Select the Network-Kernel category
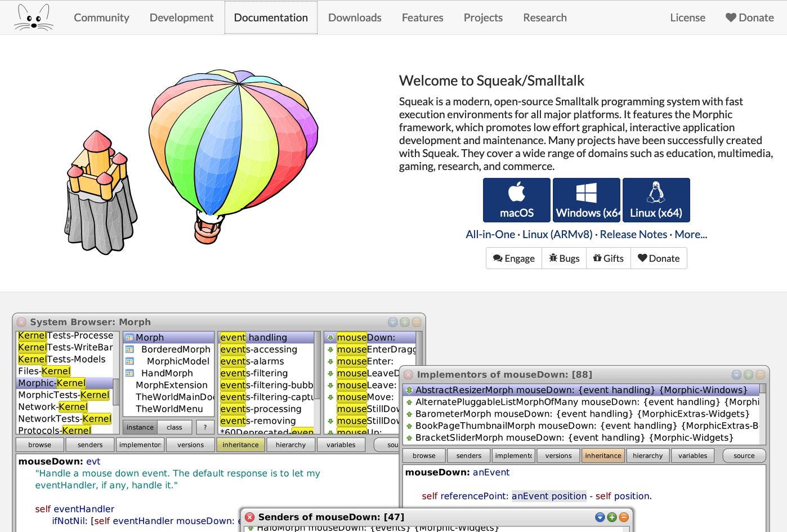Viewport: 787px width, 532px height. 53,406
